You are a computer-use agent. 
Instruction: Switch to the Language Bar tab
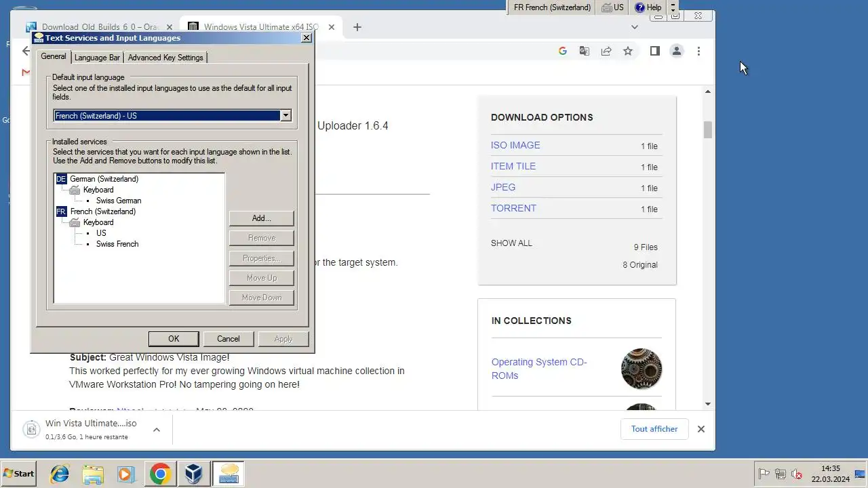pyautogui.click(x=97, y=58)
